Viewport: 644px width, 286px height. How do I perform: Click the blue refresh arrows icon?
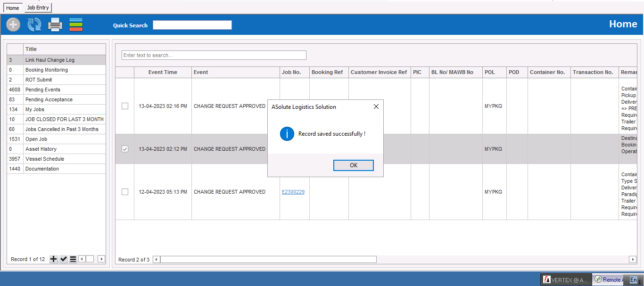(x=34, y=25)
